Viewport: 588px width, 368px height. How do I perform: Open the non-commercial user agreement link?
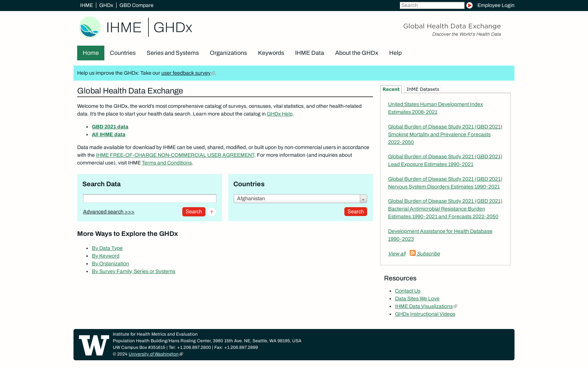(175, 155)
